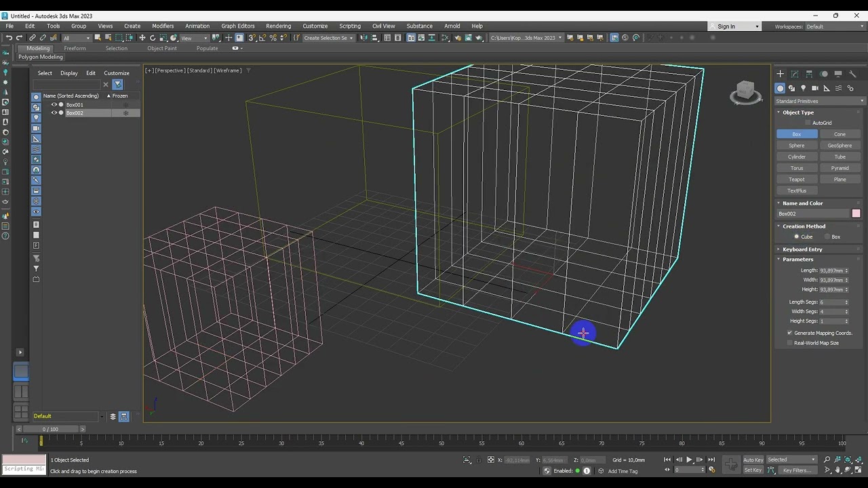Image resolution: width=868 pixels, height=488 pixels.
Task: Switch to the Freeform ribbon tab
Action: point(75,48)
